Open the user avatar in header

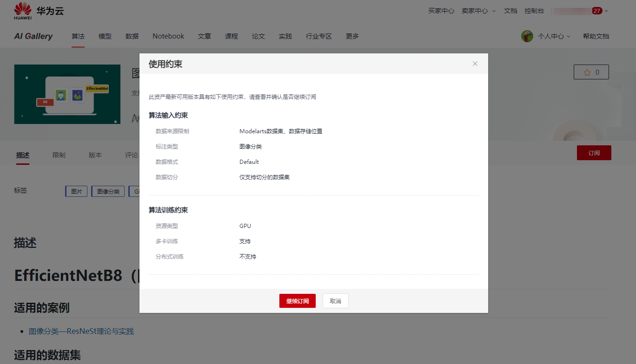tap(527, 36)
